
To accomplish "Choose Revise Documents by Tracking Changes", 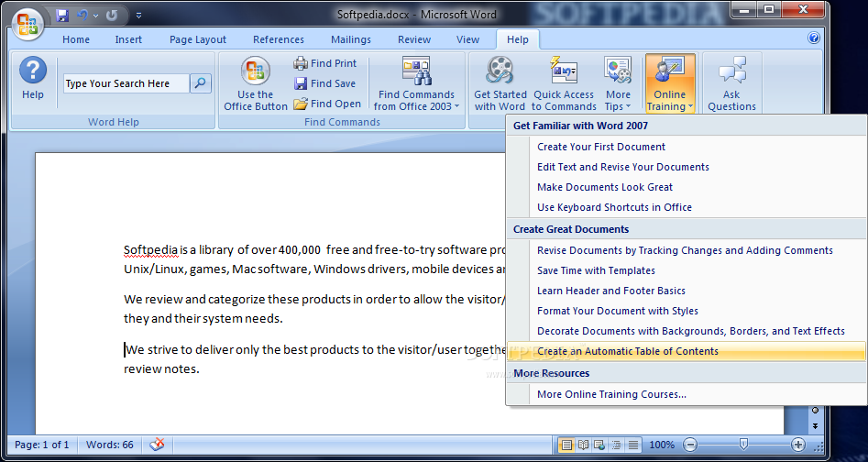I will (x=687, y=250).
